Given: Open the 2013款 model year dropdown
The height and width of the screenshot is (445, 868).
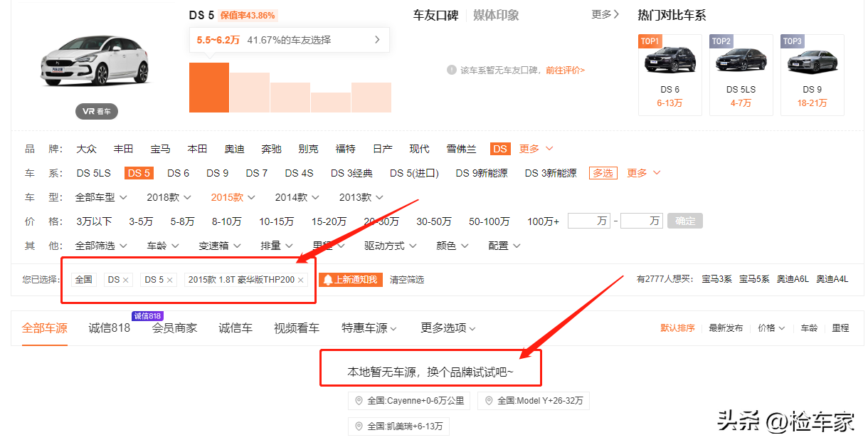Looking at the screenshot, I should [x=361, y=197].
